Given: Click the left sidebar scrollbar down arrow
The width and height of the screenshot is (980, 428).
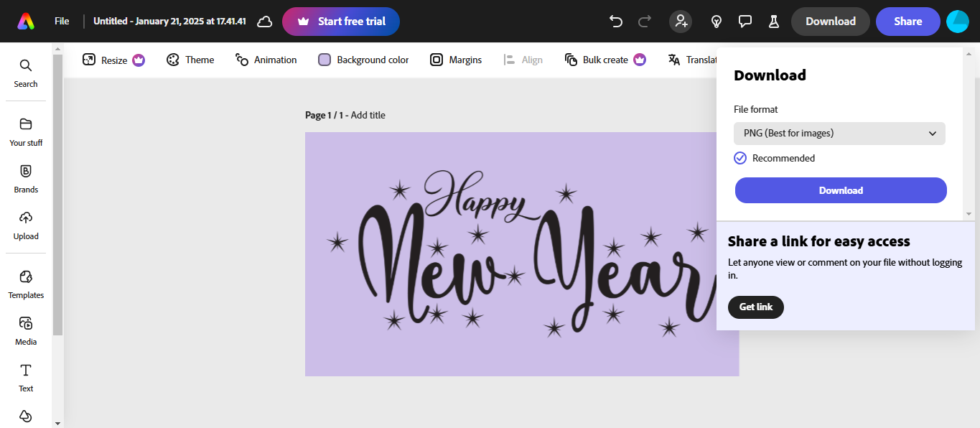Looking at the screenshot, I should coord(57,423).
